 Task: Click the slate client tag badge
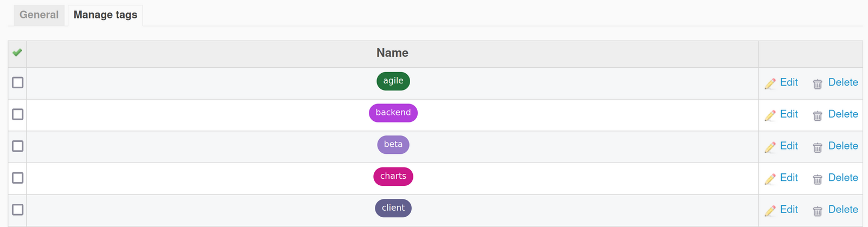point(393,208)
